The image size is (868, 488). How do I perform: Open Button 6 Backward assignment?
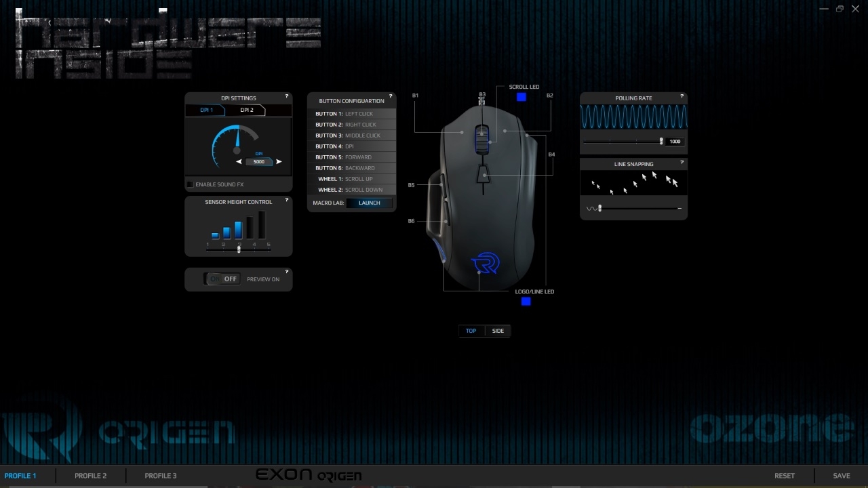tap(351, 168)
